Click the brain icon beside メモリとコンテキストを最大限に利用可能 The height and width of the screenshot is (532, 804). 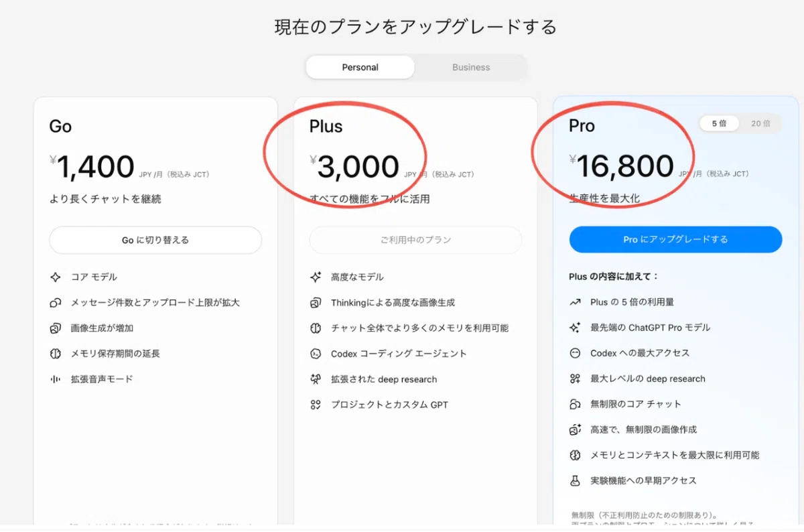575,455
